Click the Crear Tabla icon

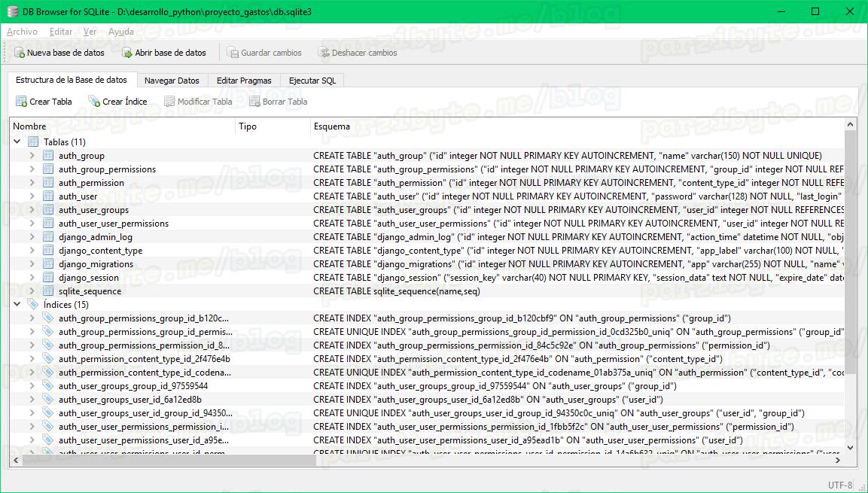[21, 102]
